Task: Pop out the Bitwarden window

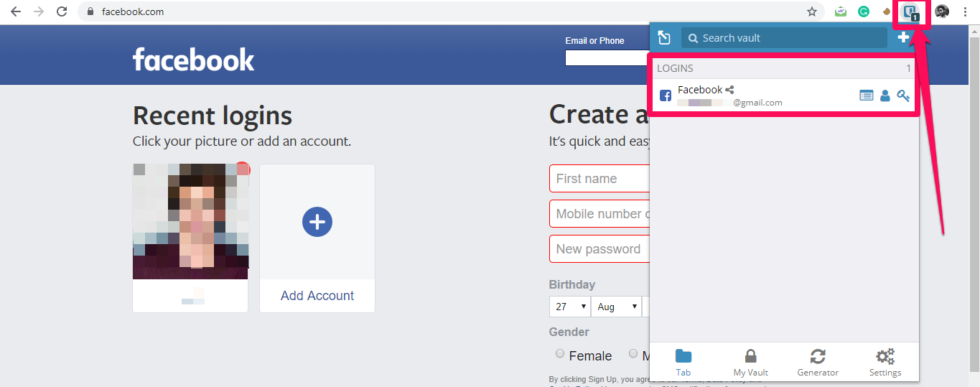Action: click(664, 38)
